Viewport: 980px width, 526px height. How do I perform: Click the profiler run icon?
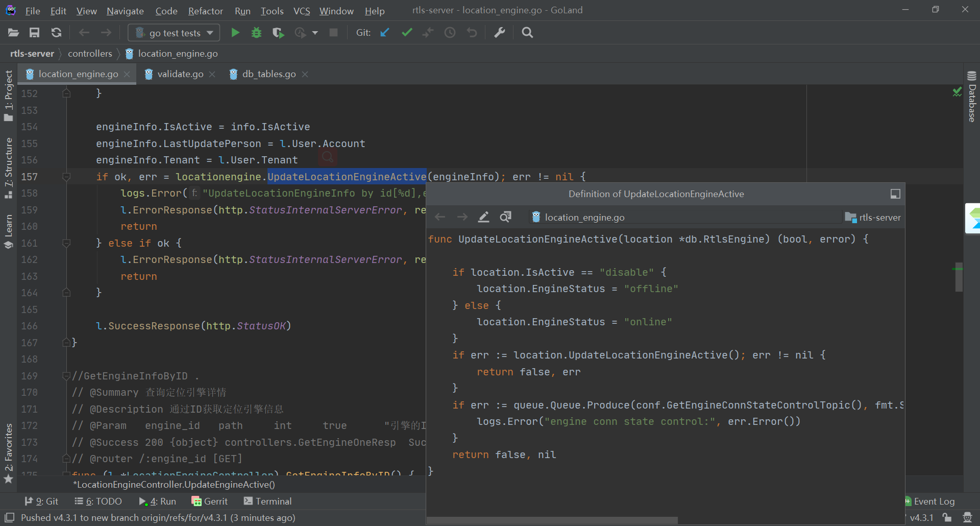tap(300, 33)
